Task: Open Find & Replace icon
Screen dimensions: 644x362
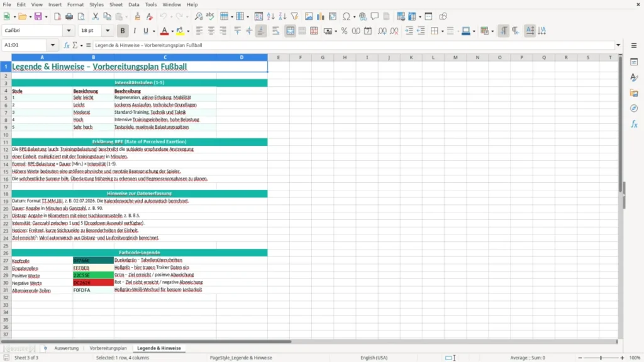Action: click(198, 16)
